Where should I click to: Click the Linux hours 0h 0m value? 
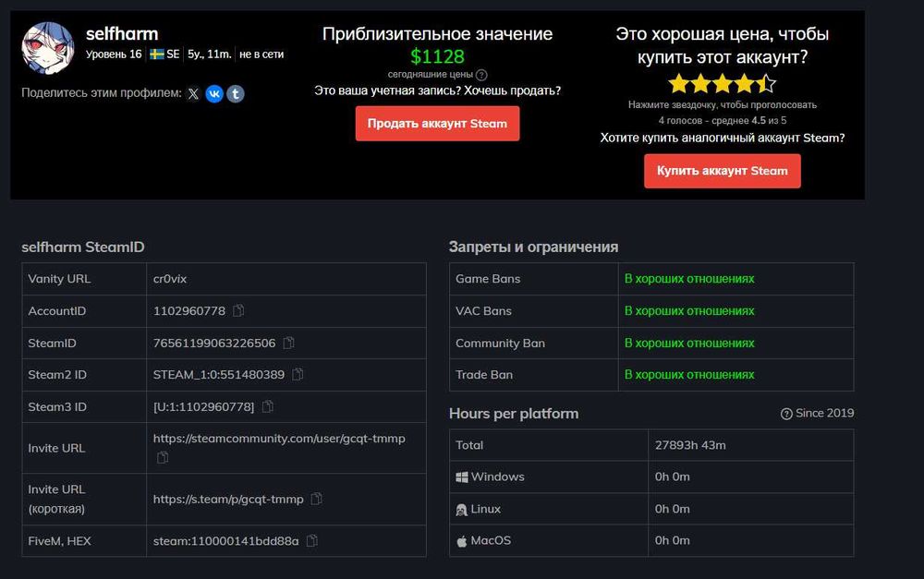(x=673, y=509)
